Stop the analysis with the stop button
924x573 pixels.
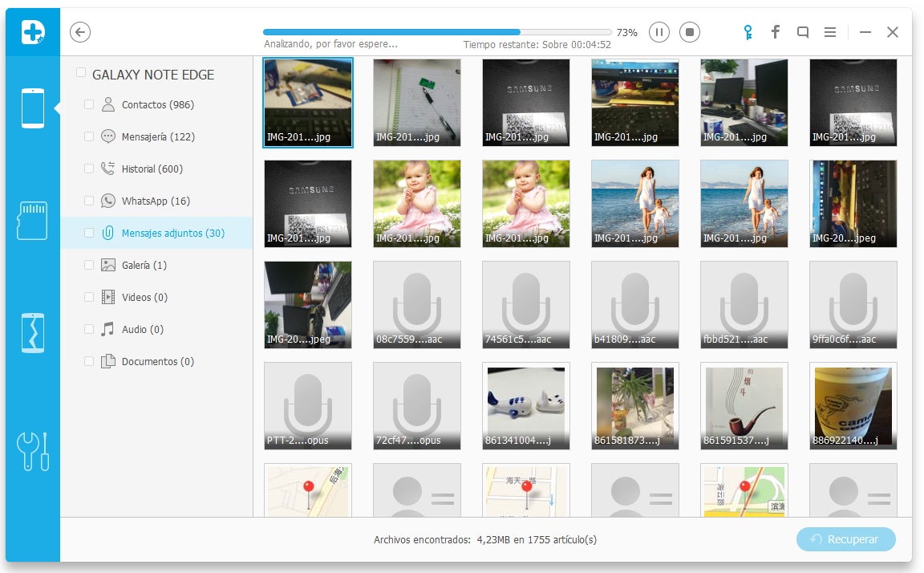(690, 32)
